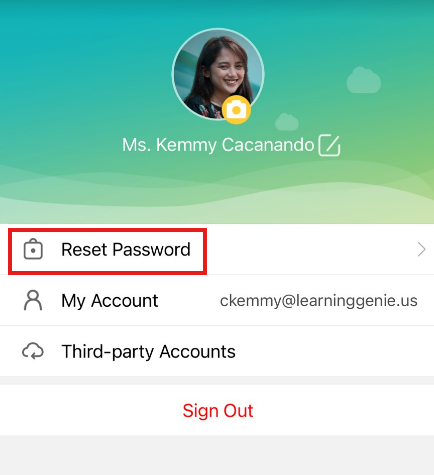Click the lock icon beside Reset Password
The image size is (434, 475).
33,249
